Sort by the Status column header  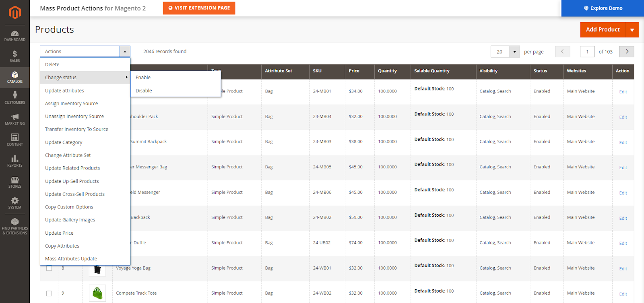click(547, 71)
